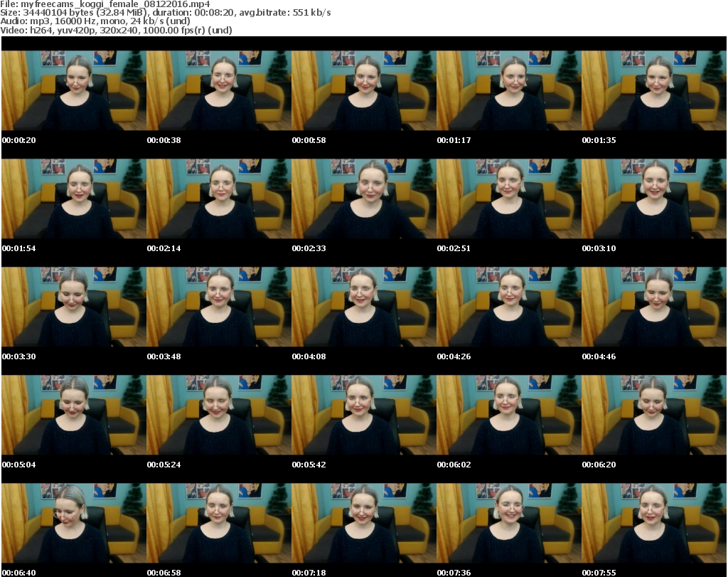Click the Audio mp3 info line
This screenshot has height=577, width=728.
pyautogui.click(x=95, y=21)
